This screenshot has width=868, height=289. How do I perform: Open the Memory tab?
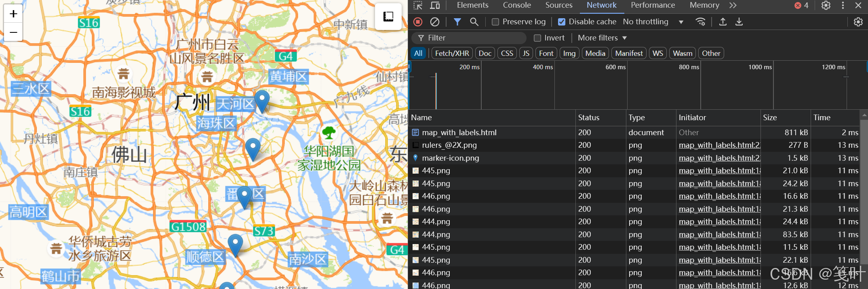[x=704, y=5]
